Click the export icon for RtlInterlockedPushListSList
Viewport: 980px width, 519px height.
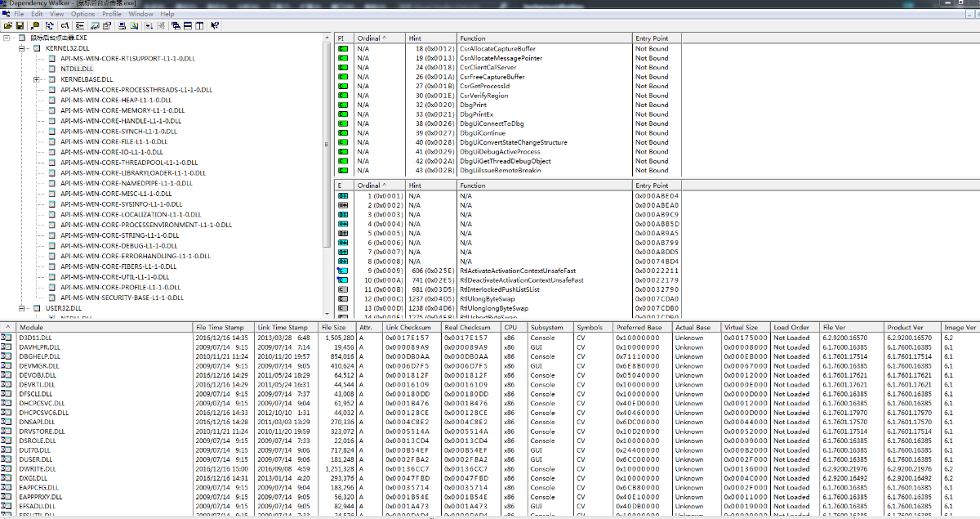pyautogui.click(x=343, y=289)
